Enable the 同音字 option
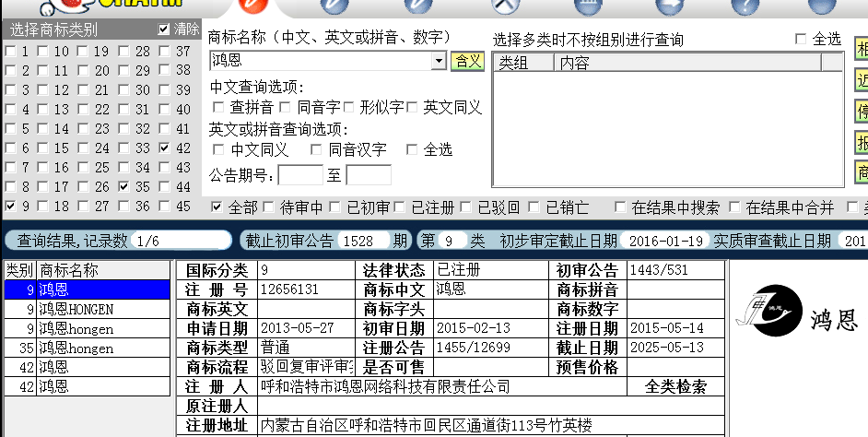Image resolution: width=868 pixels, height=437 pixels. coord(285,107)
